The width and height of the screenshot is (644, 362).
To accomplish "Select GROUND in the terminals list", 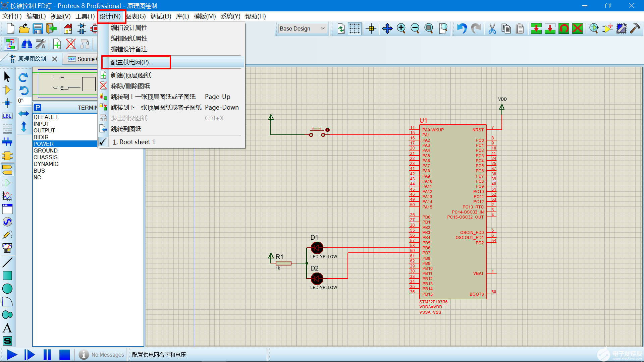I will 46,150.
